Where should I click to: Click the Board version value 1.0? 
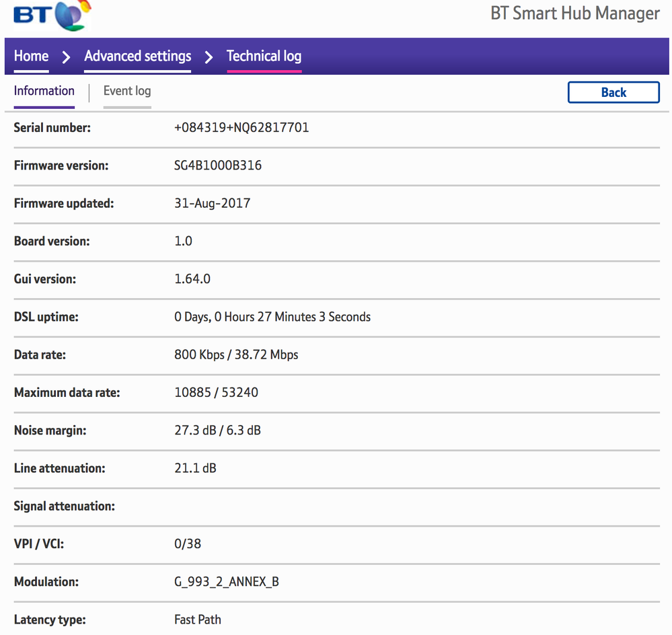(183, 241)
